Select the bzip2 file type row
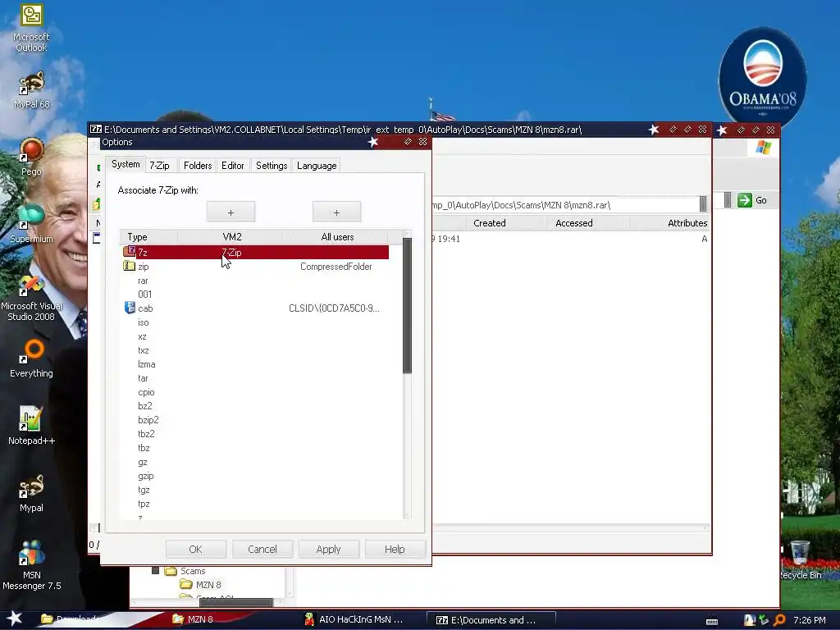 tap(255, 420)
